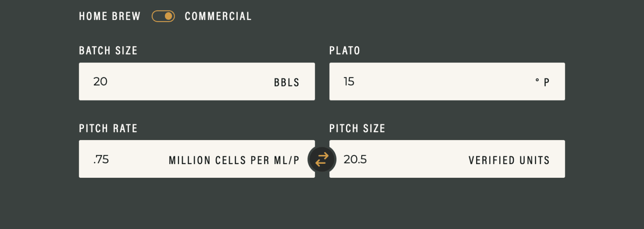Select the HOME BREW mode label
Viewport: 644px width, 229px height.
point(110,16)
